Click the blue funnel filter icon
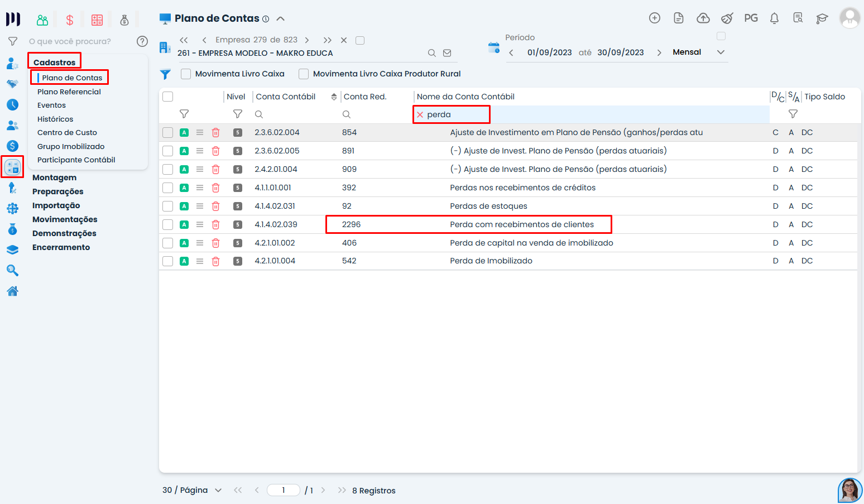 pyautogui.click(x=165, y=74)
